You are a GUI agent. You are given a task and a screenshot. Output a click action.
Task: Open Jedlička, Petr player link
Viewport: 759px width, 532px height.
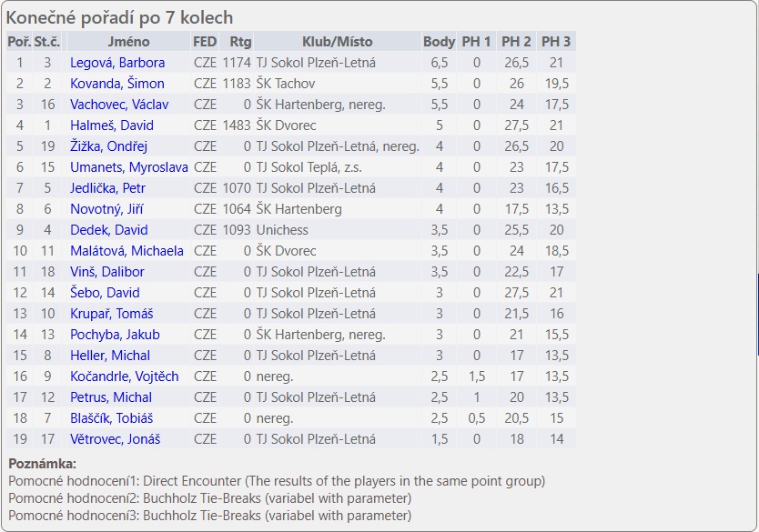click(x=107, y=188)
